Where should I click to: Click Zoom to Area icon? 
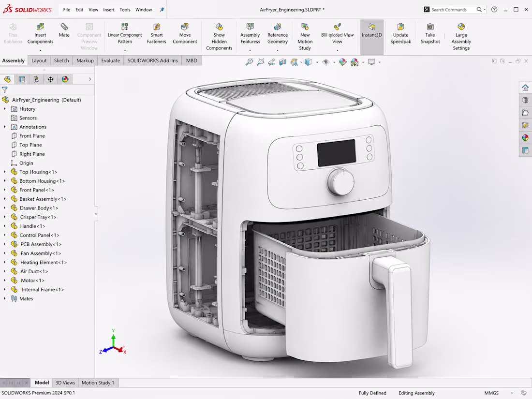pyautogui.click(x=261, y=62)
